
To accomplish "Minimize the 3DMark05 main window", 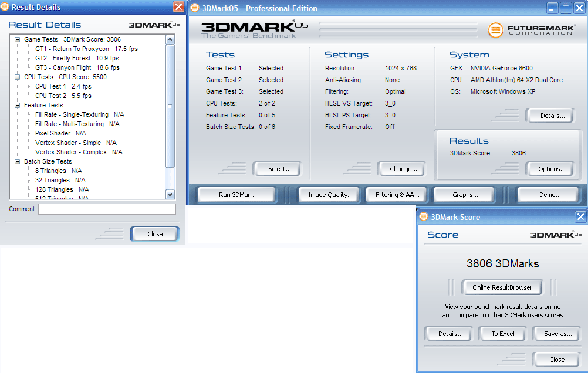I will coord(552,8).
